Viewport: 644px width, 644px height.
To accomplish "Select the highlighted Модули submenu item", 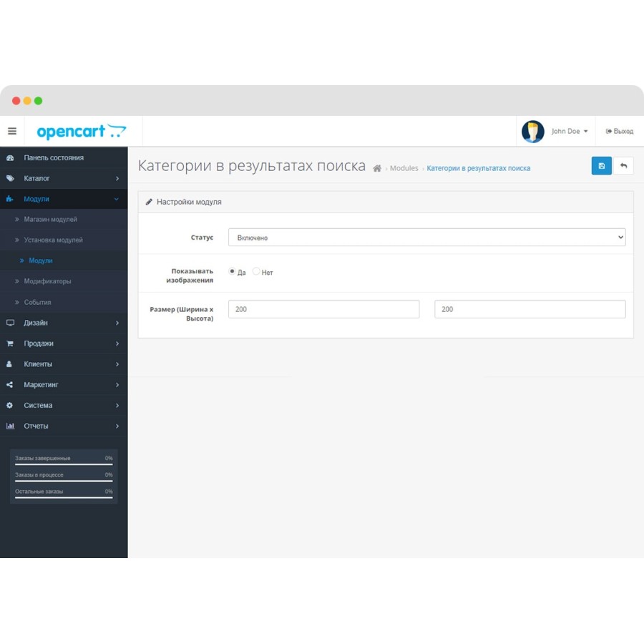I will (x=64, y=260).
